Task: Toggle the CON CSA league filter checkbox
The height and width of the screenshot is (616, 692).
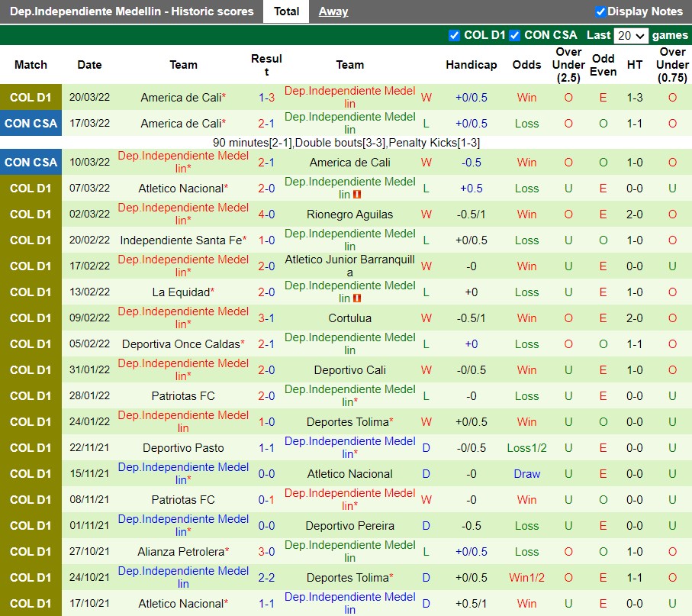Action: 515,35
